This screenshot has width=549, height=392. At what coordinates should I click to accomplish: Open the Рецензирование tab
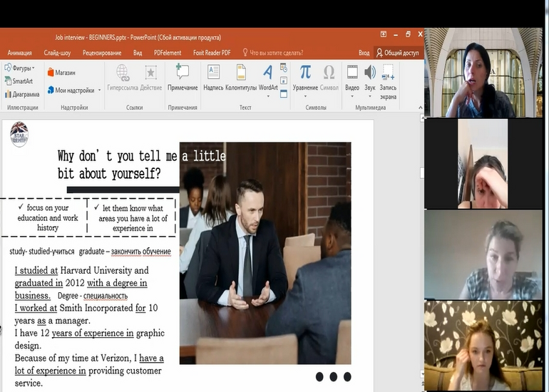[102, 53]
